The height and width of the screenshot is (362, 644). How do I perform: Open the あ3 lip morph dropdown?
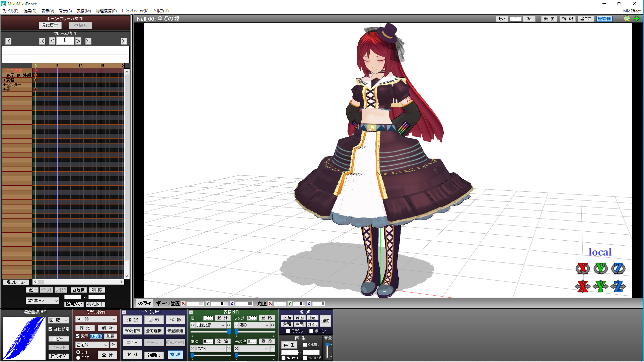(x=255, y=325)
